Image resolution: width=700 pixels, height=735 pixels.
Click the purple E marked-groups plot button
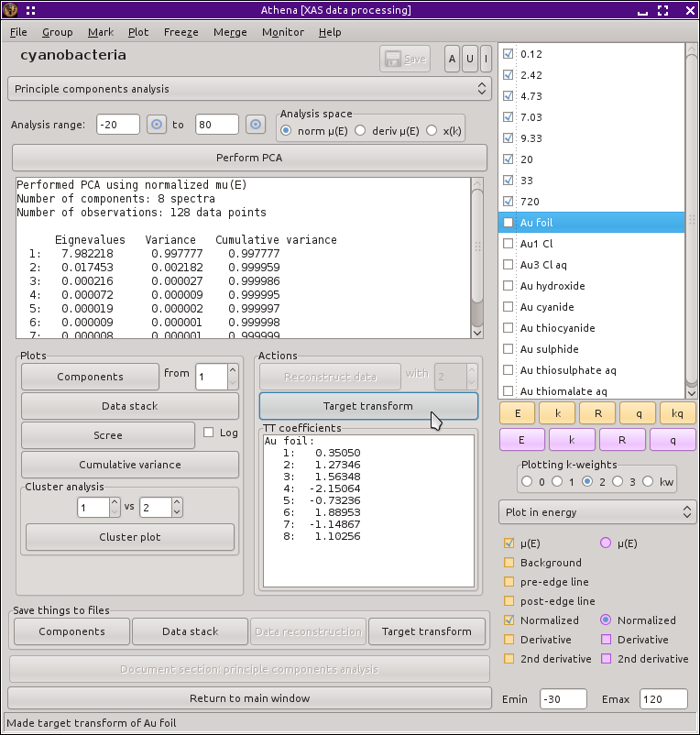(522, 440)
